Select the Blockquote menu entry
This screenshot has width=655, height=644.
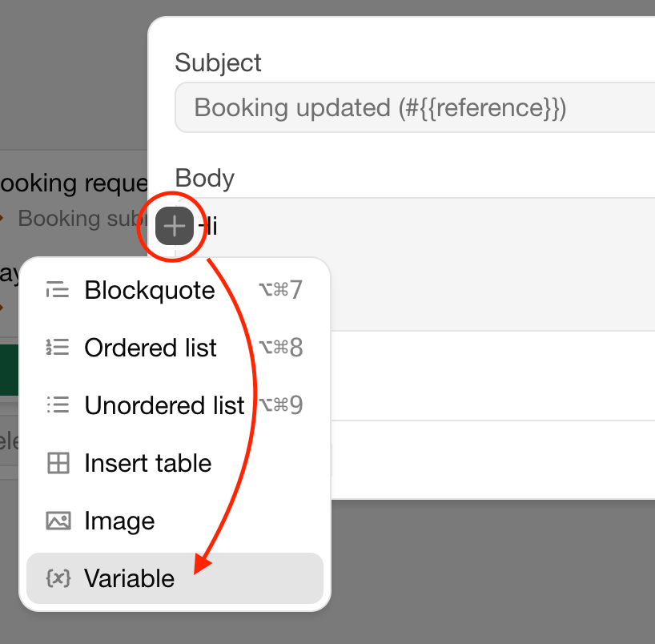coord(150,290)
